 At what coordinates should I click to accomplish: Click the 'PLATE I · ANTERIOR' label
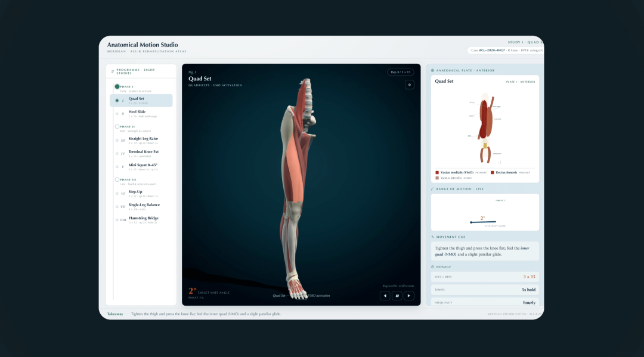click(x=521, y=82)
